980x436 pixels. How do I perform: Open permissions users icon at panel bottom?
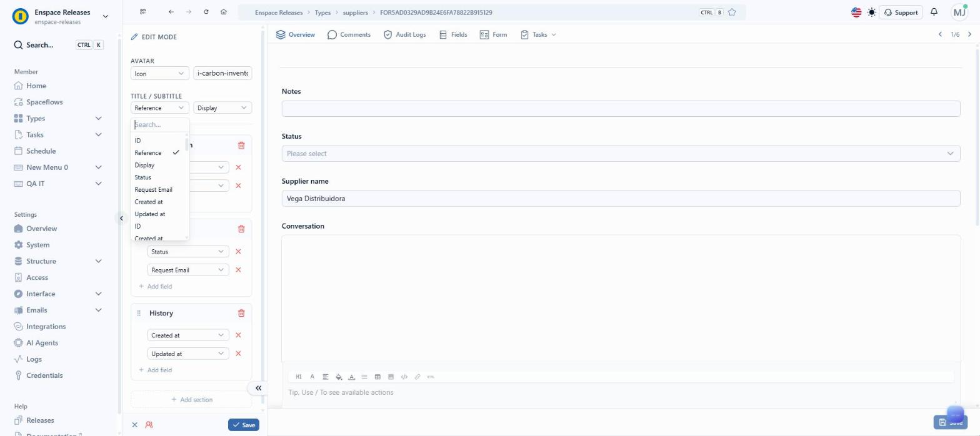click(x=149, y=425)
